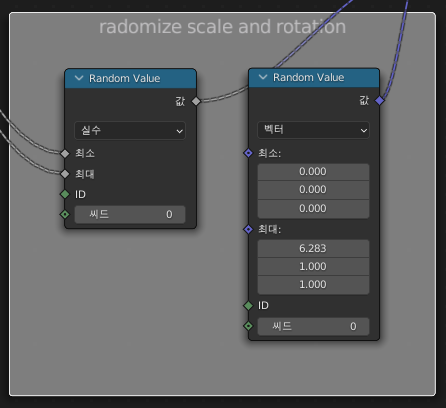This screenshot has width=446, height=408.
Task: Click the 씨드 field in left node
Action: [130, 214]
